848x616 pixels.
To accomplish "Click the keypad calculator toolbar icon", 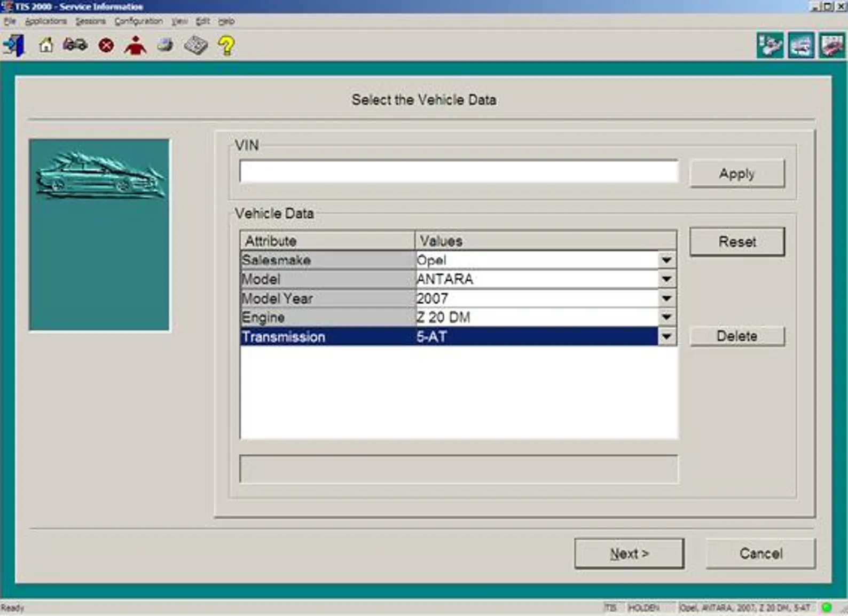I will click(x=195, y=45).
